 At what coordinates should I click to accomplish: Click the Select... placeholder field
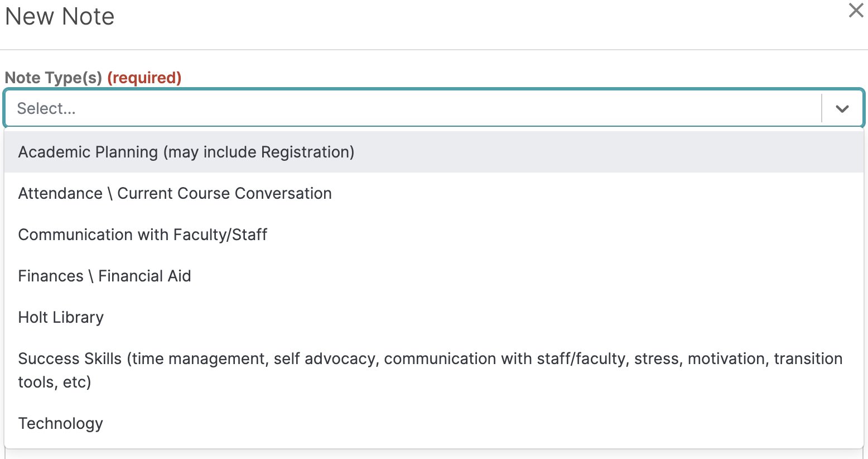(413, 108)
